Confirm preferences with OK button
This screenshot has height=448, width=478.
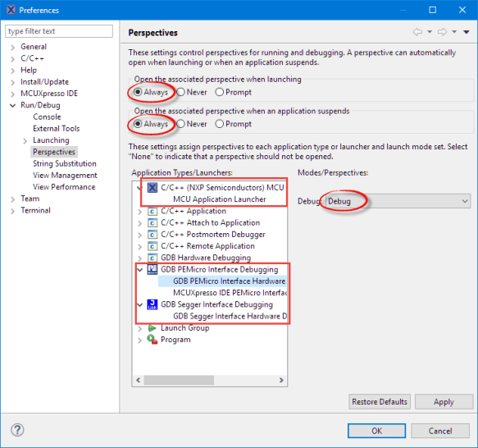pyautogui.click(x=376, y=431)
